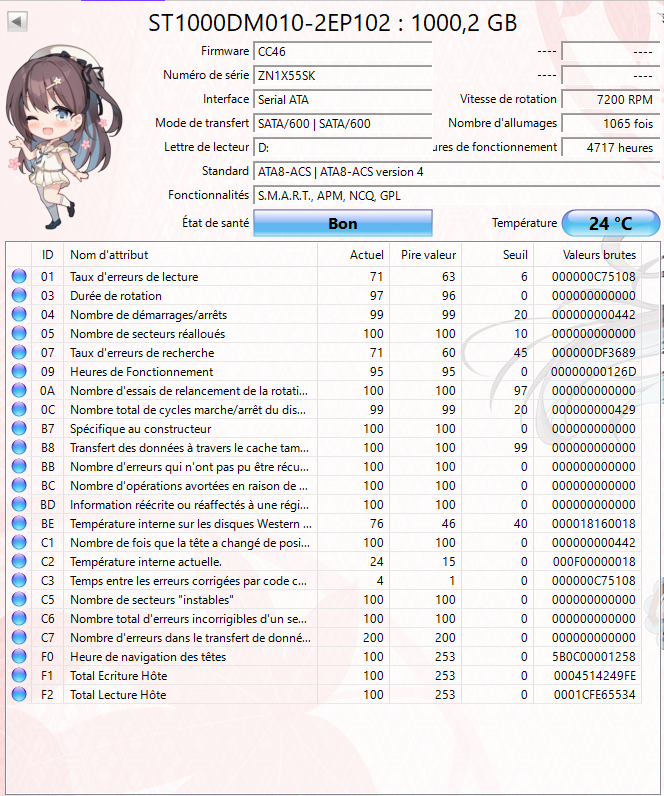Click status orb for Nombre de secteurs "instables"

19,600
